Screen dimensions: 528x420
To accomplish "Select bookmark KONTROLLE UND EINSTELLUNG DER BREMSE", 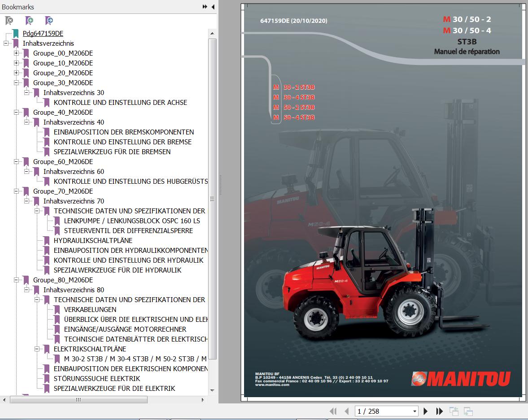I will pos(122,142).
